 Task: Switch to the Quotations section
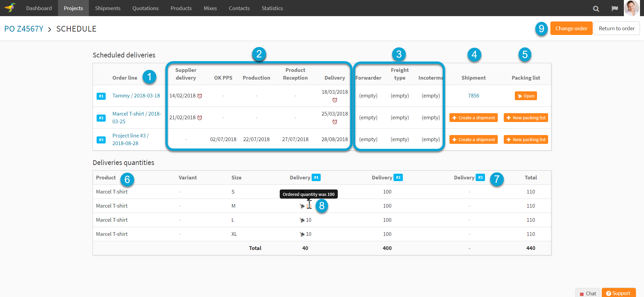[x=145, y=8]
